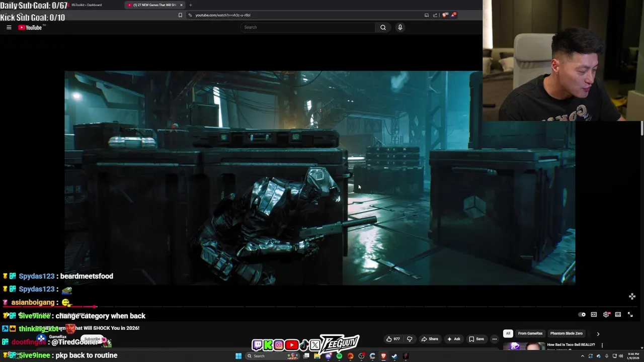Focus the YouTube search field
Image resolution: width=644 pixels, height=362 pixels.
point(308,27)
